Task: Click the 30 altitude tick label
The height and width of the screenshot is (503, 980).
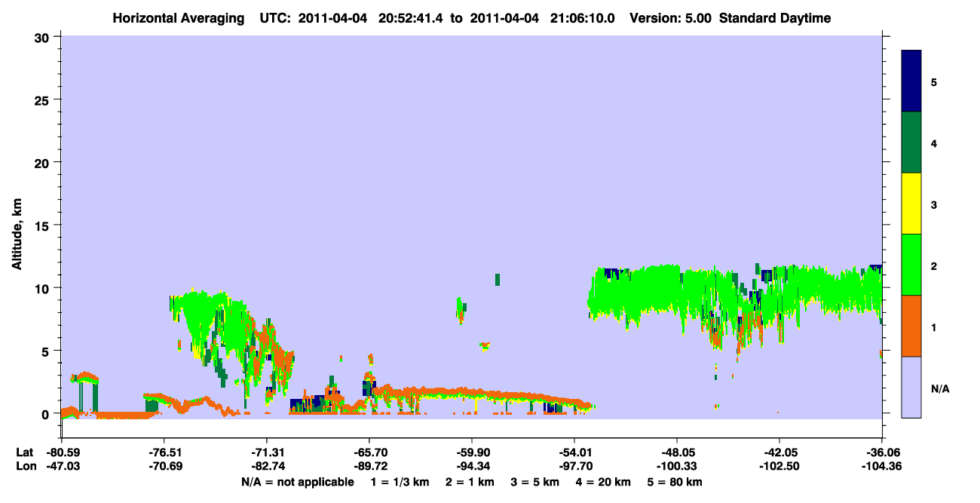Action: tap(43, 37)
